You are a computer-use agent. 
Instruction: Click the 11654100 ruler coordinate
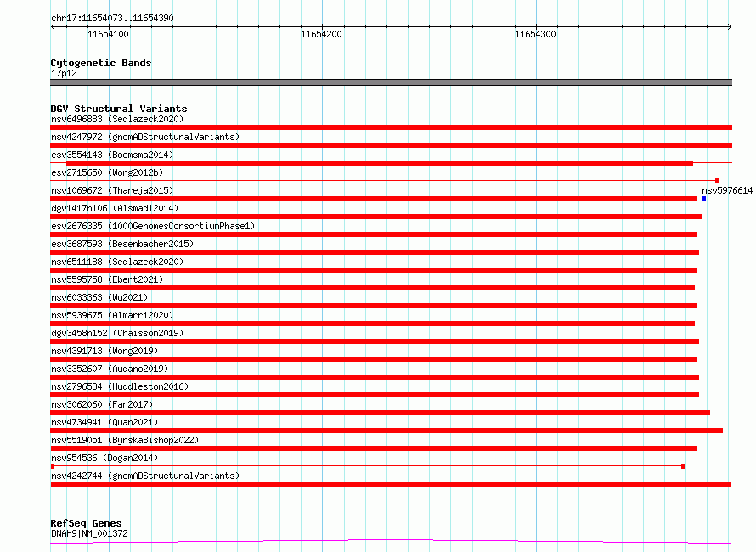108,34
